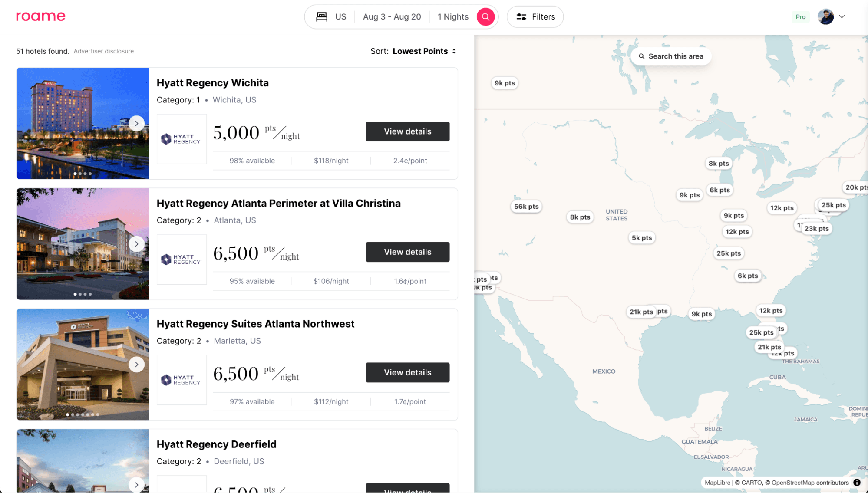The height and width of the screenshot is (493, 868).
Task: Click the bed icon in search bar
Action: pos(321,17)
